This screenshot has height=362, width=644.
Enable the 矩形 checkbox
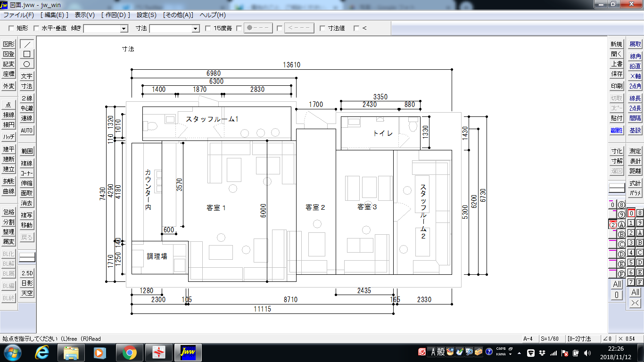[11, 28]
